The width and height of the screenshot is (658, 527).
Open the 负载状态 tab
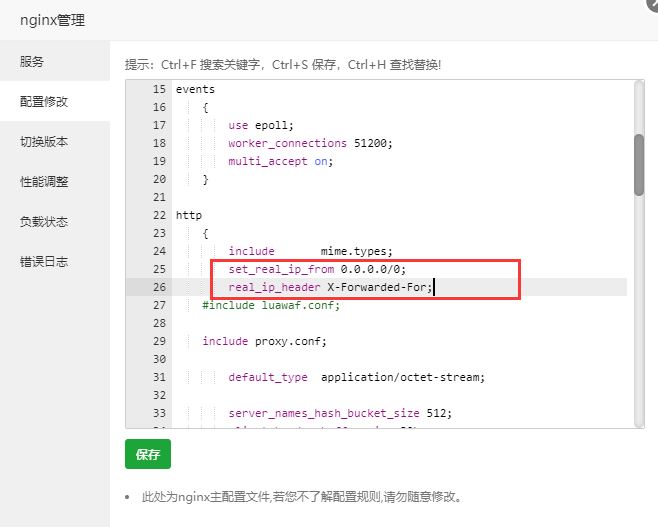44,222
